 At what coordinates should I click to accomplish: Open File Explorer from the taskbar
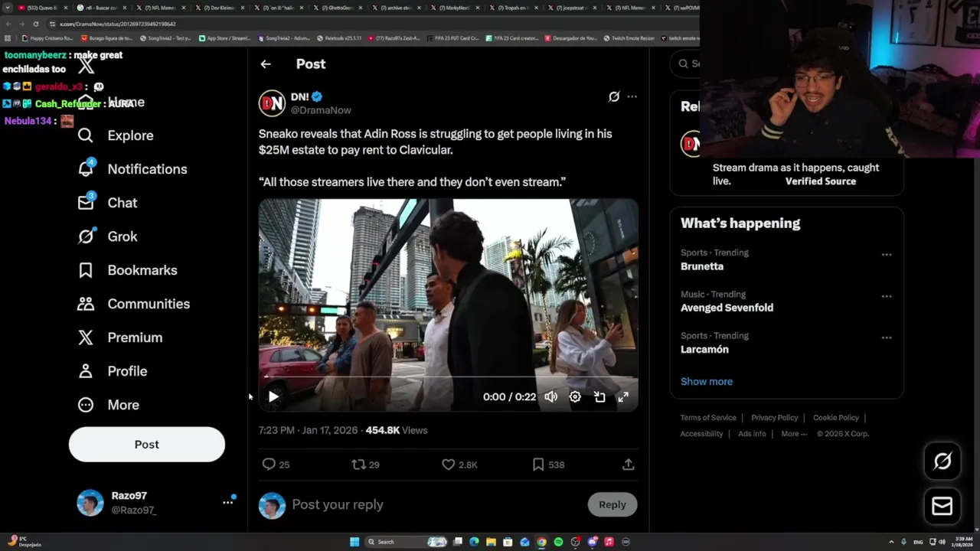[491, 542]
